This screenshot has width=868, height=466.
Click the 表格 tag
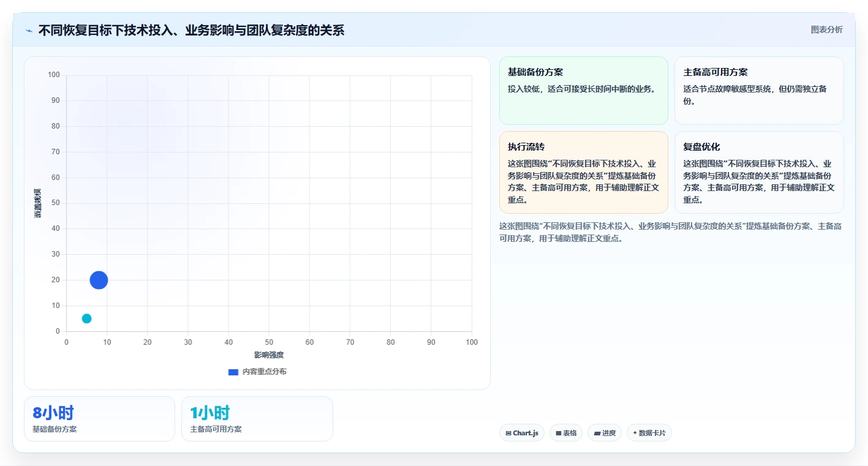[566, 433]
